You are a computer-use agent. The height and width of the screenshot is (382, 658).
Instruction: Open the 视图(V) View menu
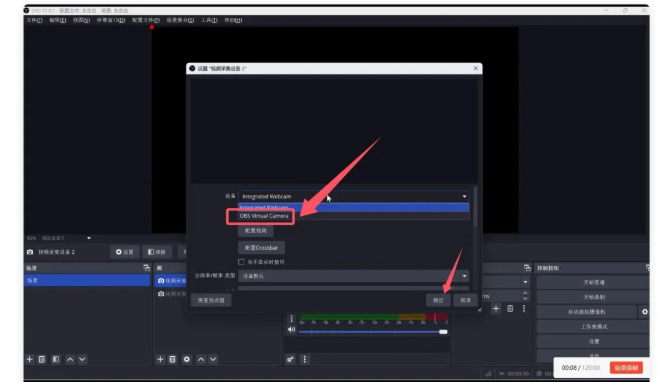point(81,20)
